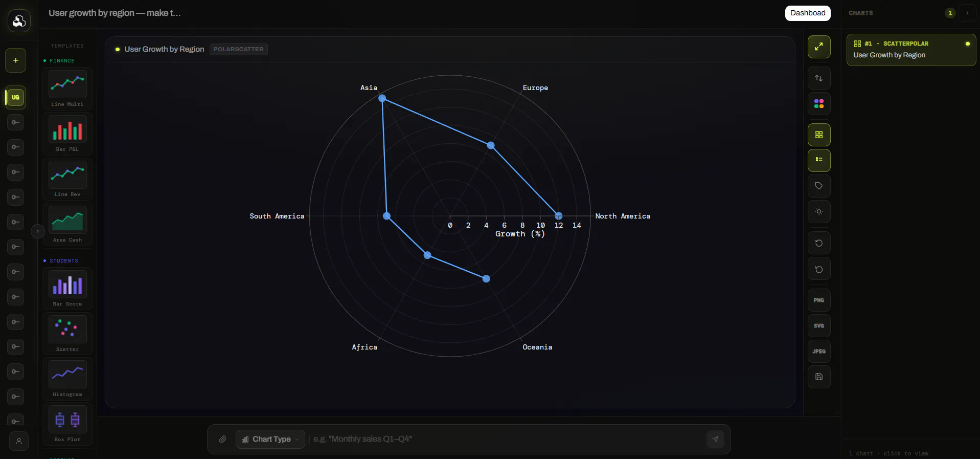The width and height of the screenshot is (980, 459).
Task: Choose the Line Multi template
Action: click(x=67, y=89)
